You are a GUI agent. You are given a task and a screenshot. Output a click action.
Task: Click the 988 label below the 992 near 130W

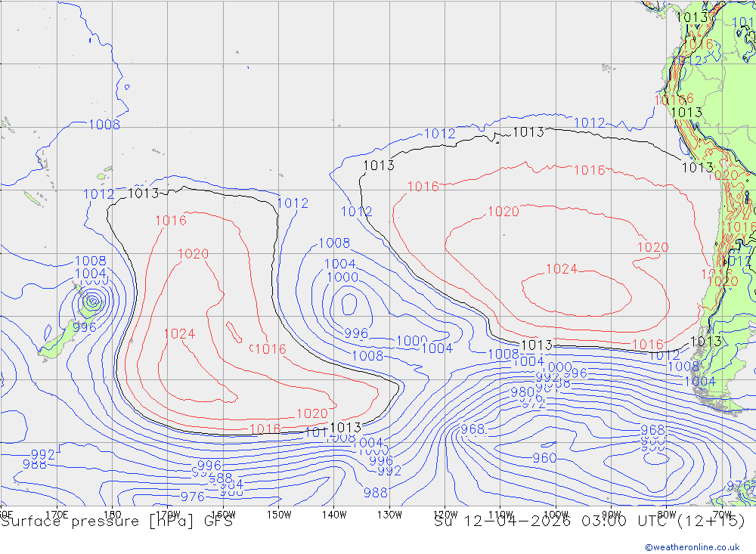[x=375, y=493]
